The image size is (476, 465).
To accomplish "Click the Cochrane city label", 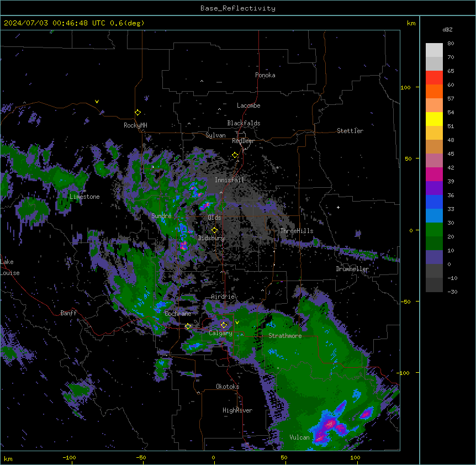I will [178, 314].
